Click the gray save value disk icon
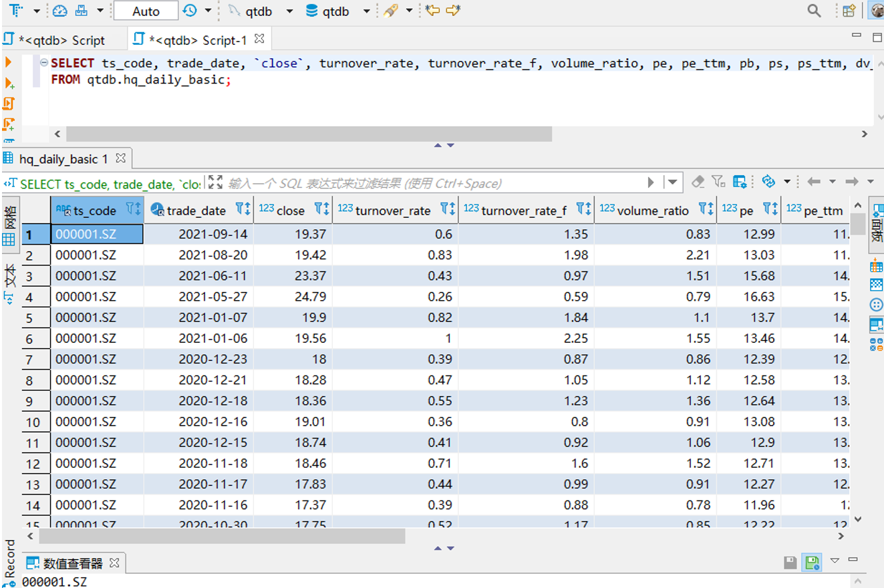The image size is (884, 588). click(x=790, y=563)
